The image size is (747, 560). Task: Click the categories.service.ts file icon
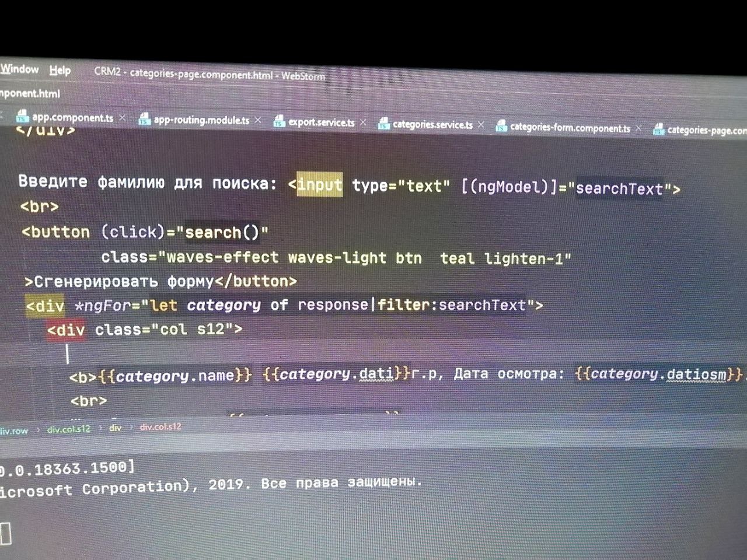[383, 124]
